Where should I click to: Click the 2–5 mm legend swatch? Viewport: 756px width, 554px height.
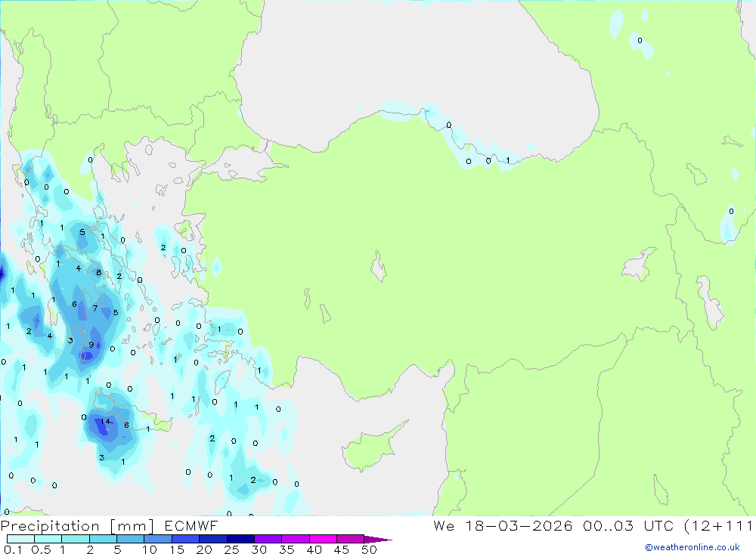pos(103,539)
